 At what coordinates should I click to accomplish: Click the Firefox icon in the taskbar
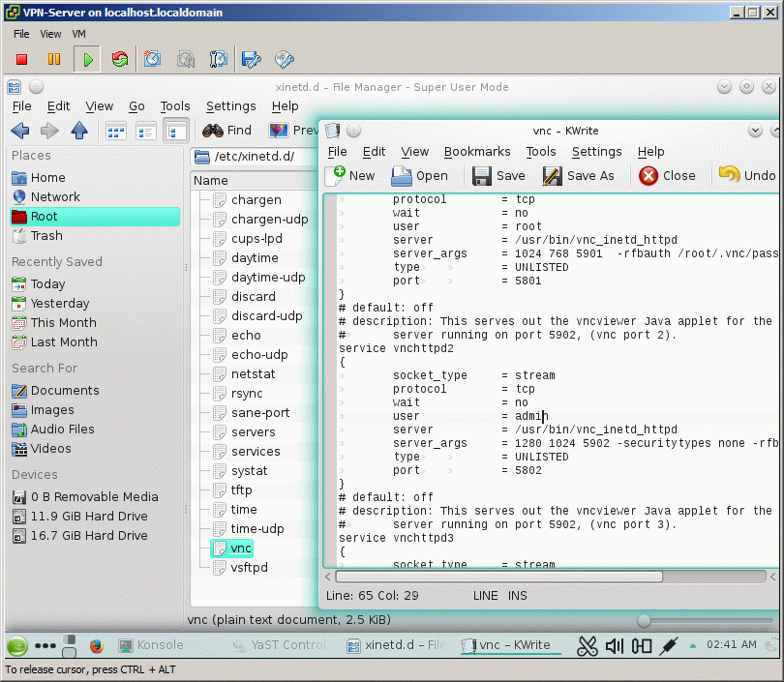click(x=96, y=645)
